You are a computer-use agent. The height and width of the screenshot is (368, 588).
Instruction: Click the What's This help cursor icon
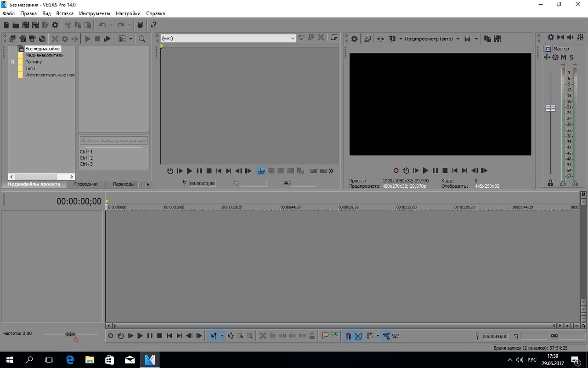click(153, 25)
